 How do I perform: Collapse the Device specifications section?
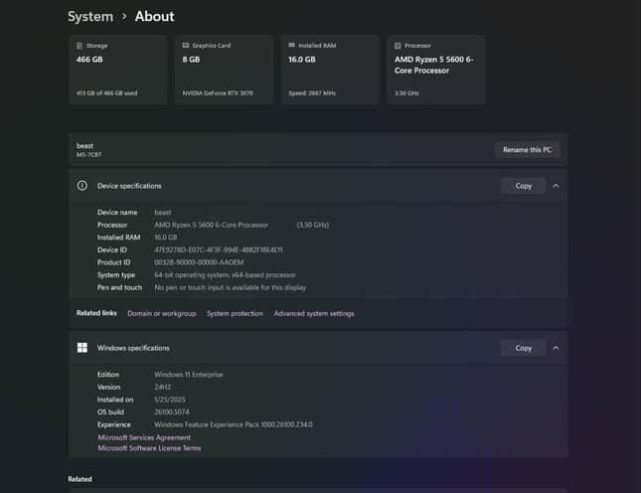pos(556,186)
